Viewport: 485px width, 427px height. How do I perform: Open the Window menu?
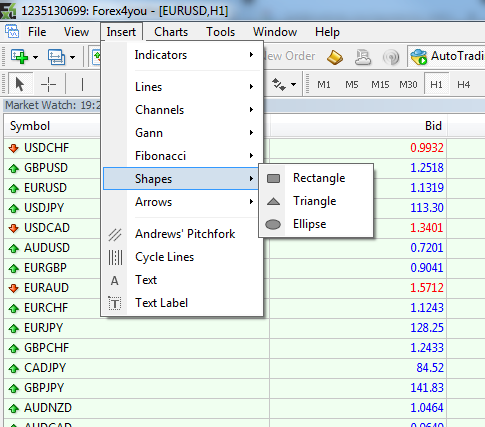pyautogui.click(x=275, y=32)
